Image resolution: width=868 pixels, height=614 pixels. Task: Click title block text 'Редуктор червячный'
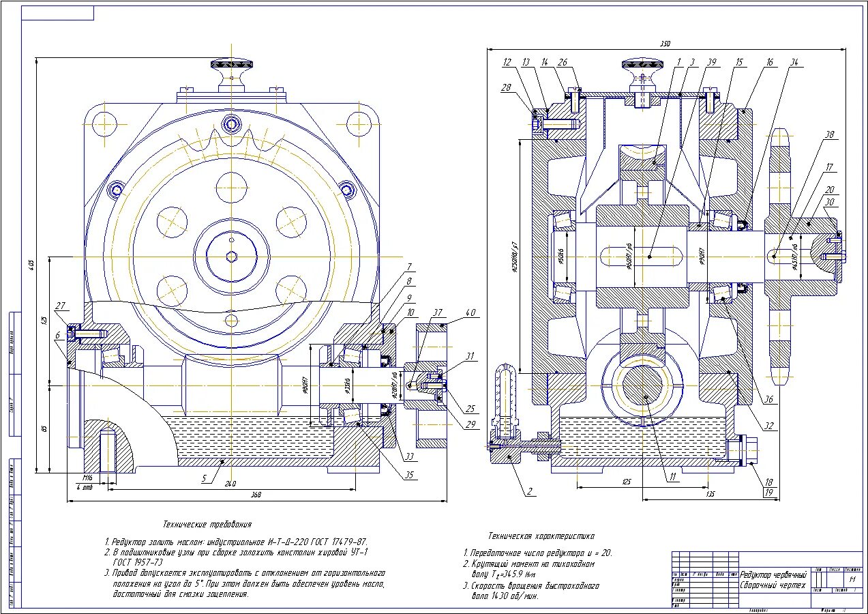point(773,576)
